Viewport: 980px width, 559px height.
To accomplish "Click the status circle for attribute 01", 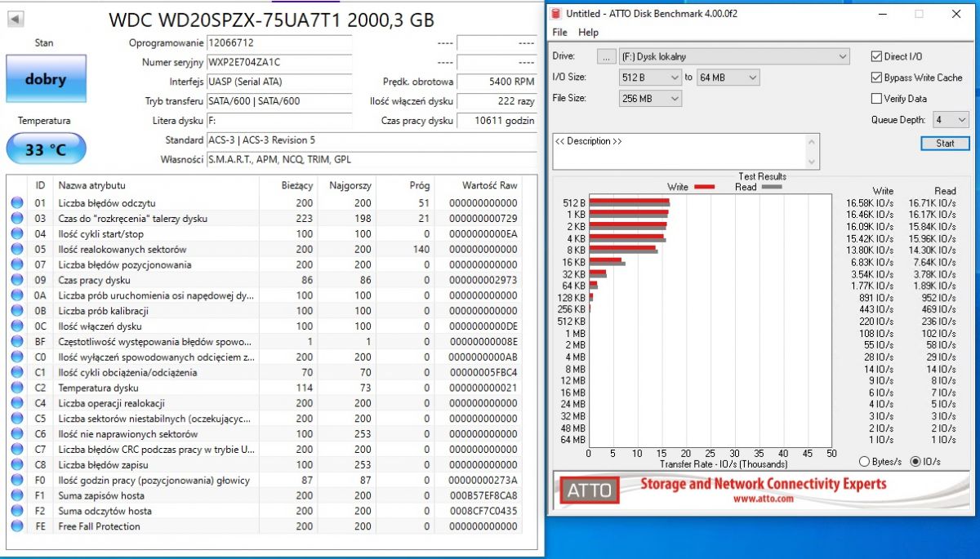I will click(x=17, y=203).
